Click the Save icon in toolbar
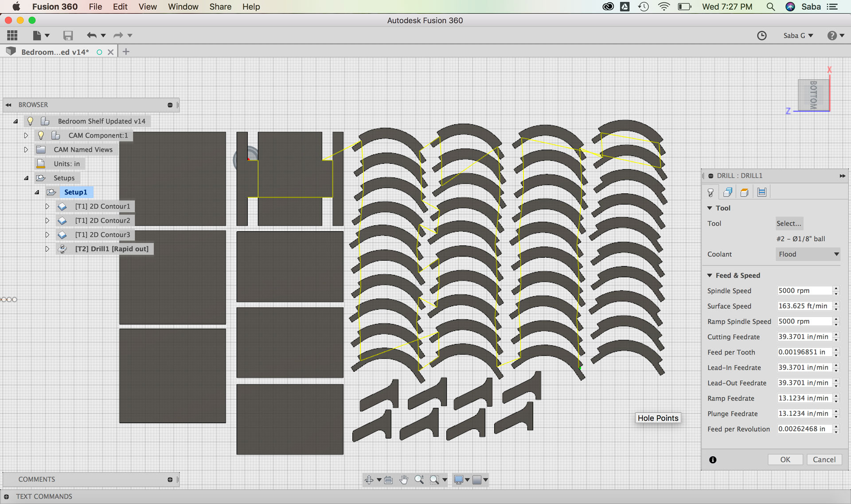 (x=68, y=35)
